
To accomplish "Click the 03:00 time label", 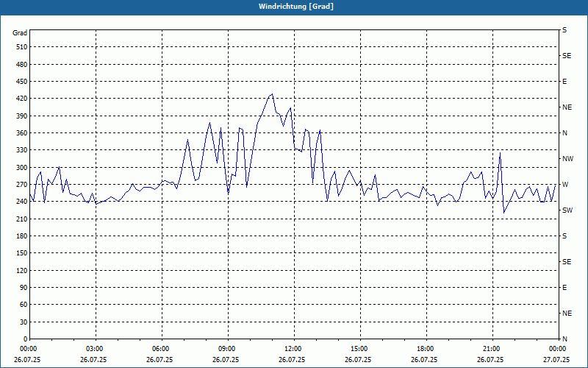I will (95, 349).
